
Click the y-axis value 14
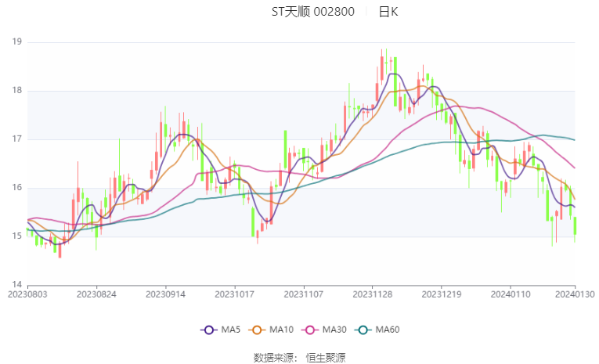[16, 285]
